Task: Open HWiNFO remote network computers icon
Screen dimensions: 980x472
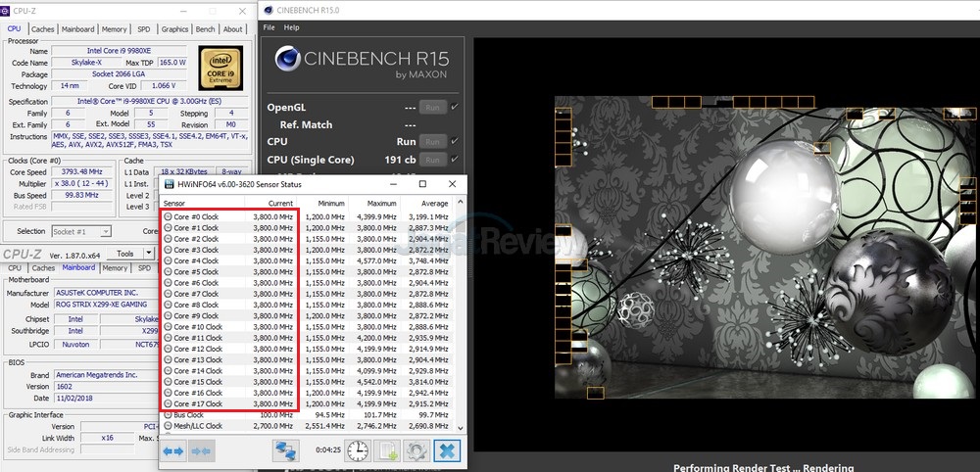Action: click(285, 450)
